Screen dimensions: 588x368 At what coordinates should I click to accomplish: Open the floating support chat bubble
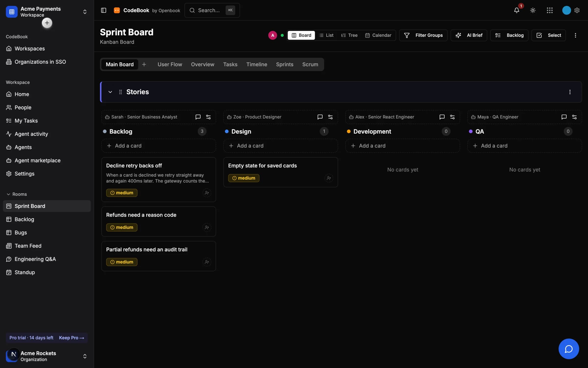pyautogui.click(x=569, y=349)
